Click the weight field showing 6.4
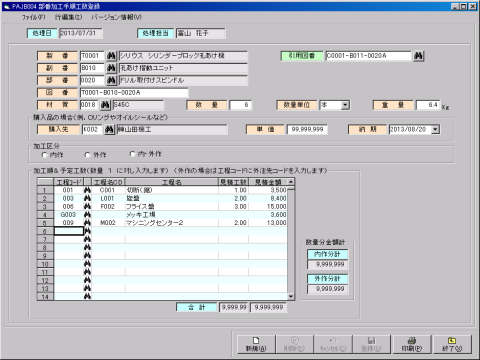The height and width of the screenshot is (360, 480). pyautogui.click(x=428, y=105)
